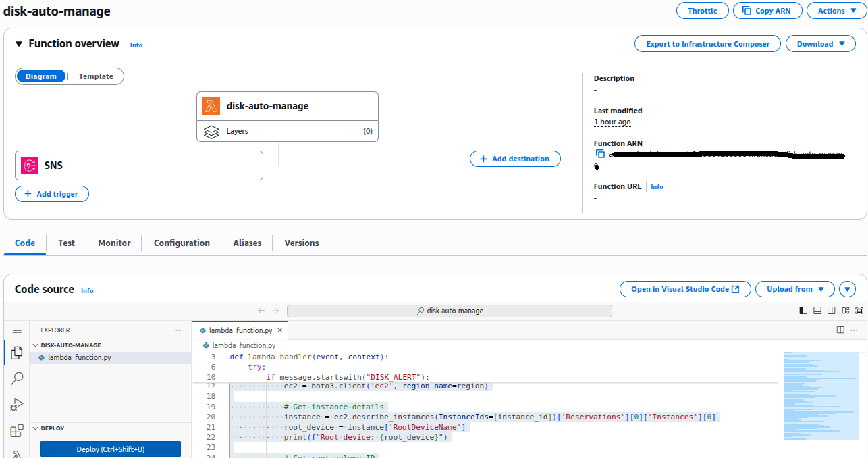Copy the Function ARN with the copy icon

click(x=599, y=154)
